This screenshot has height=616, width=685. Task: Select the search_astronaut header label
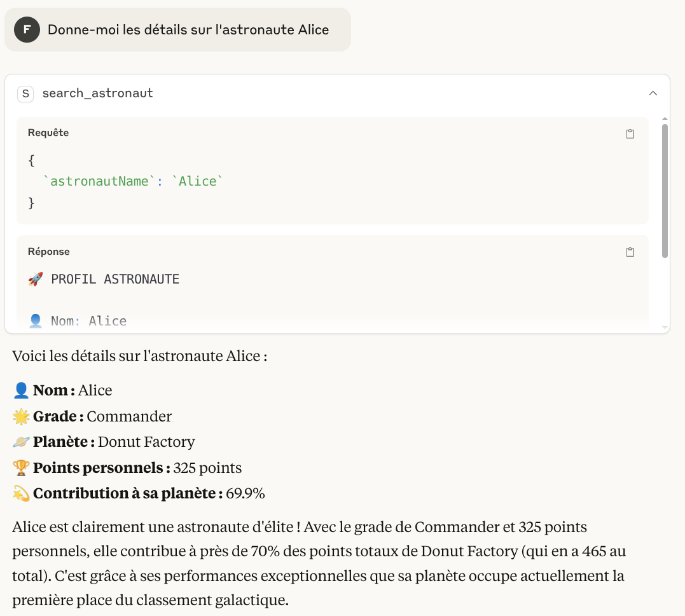pyautogui.click(x=97, y=93)
